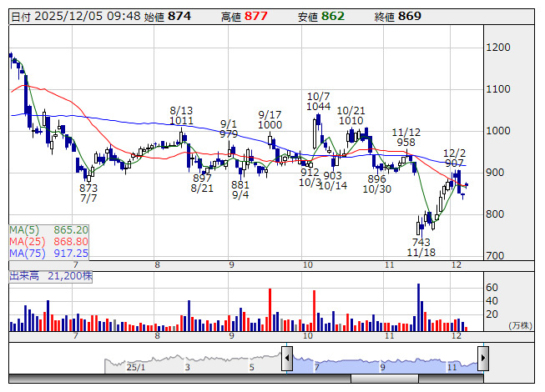Viewport: 545px width, 392px height.
Task: Select the 8/13 1011 peak annotation
Action: tap(181, 116)
